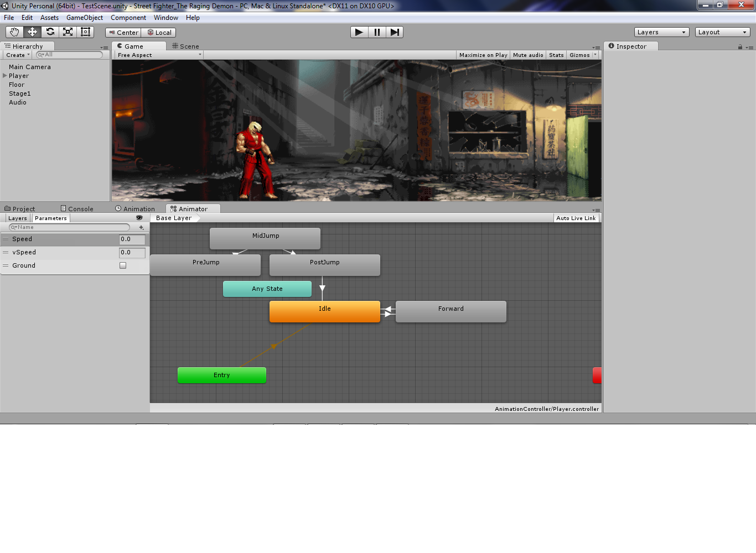Select the Animator Parameters view

[51, 218]
